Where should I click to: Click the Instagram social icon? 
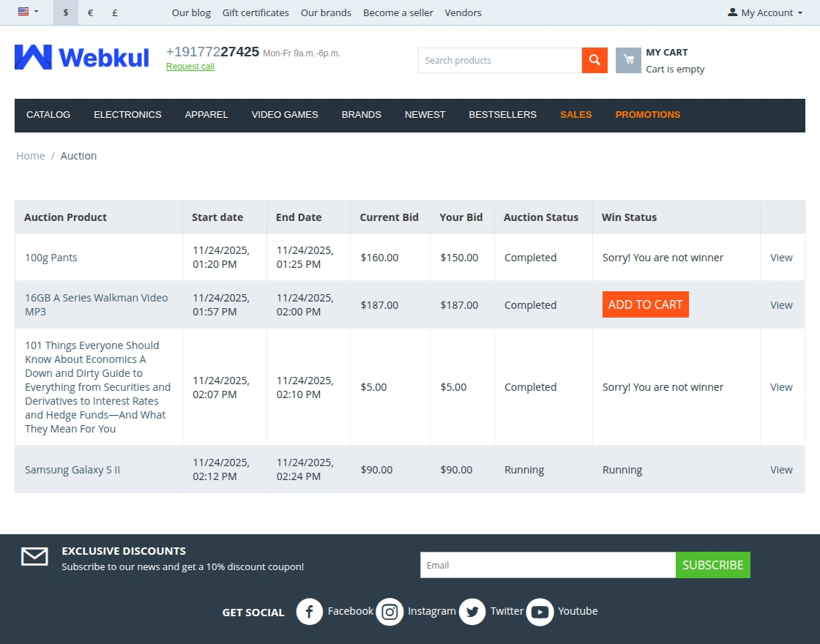[389, 611]
